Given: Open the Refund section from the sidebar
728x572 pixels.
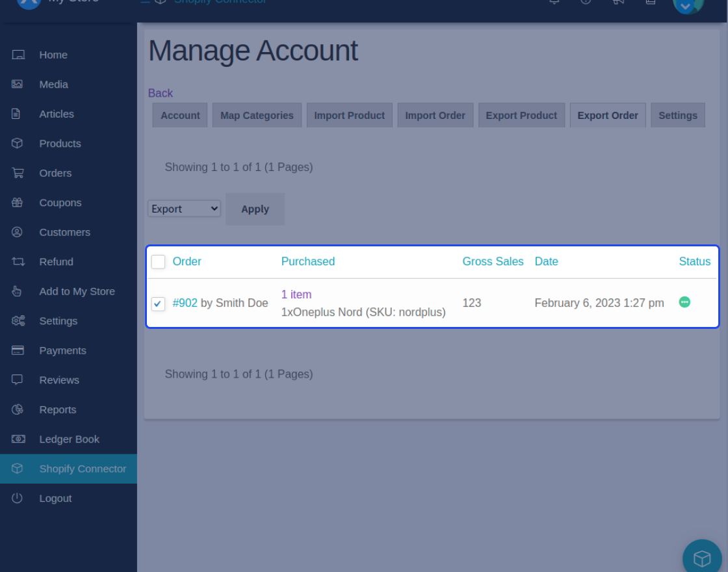Looking at the screenshot, I should point(56,261).
